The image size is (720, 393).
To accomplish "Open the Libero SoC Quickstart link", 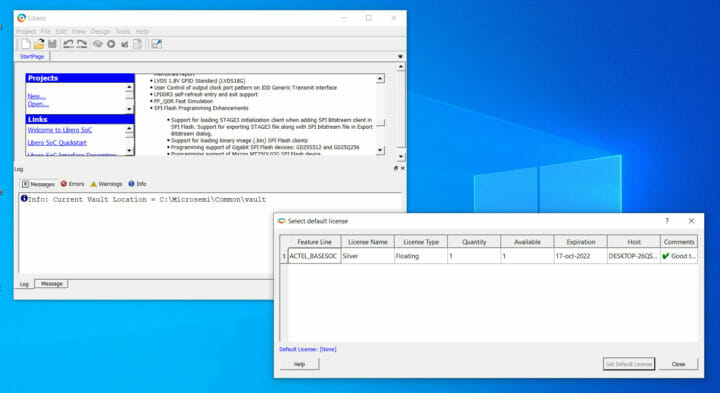I will tap(57, 143).
